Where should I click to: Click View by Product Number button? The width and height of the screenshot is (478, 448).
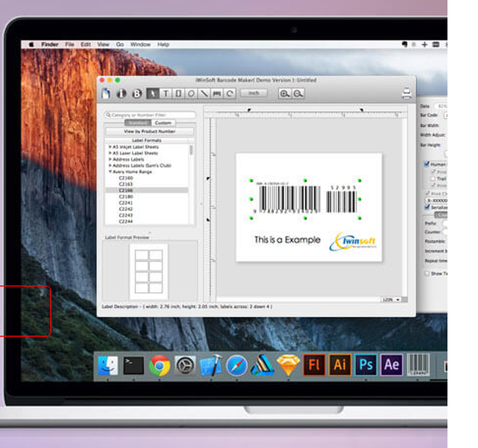pos(149,131)
